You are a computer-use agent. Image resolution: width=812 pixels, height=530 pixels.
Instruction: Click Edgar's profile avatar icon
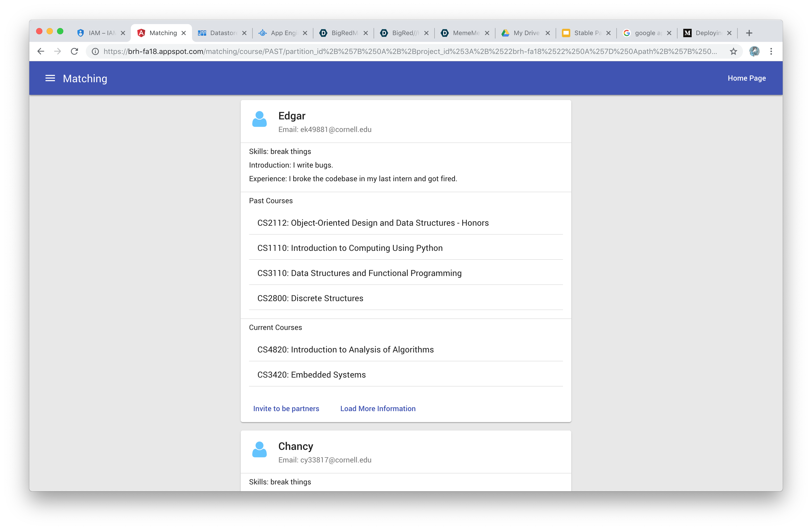[259, 119]
